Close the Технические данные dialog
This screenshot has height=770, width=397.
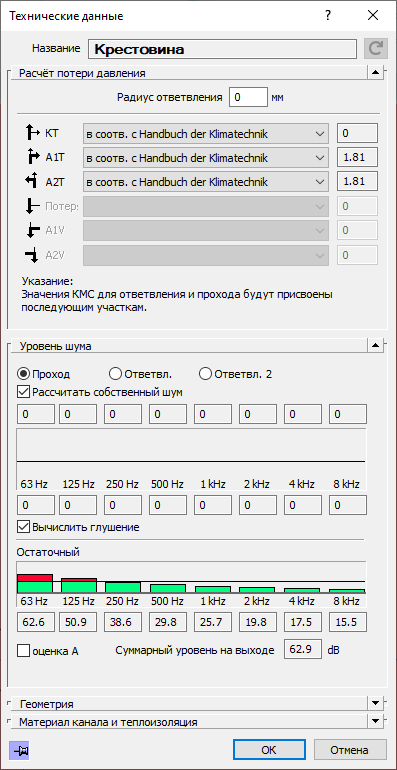tap(373, 16)
